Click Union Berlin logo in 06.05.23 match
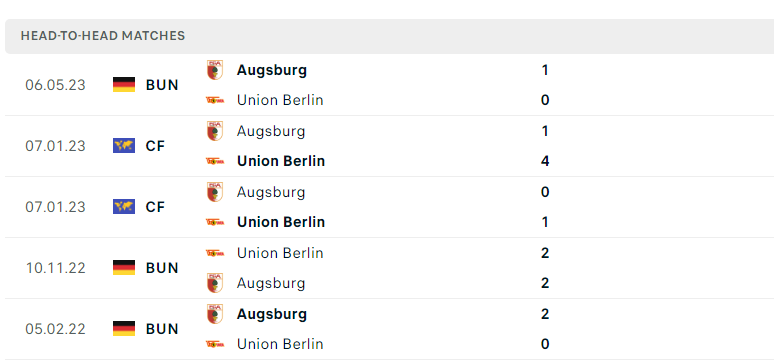 pos(215,100)
